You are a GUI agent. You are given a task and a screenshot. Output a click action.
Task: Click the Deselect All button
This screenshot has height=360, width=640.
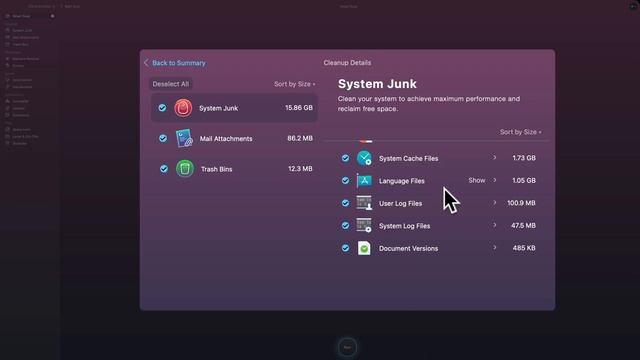(171, 84)
